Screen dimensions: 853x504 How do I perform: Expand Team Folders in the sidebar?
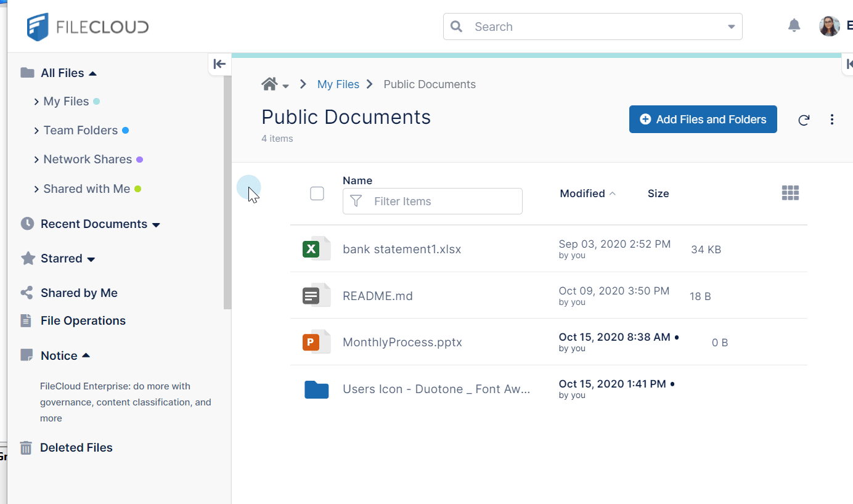[x=37, y=131]
